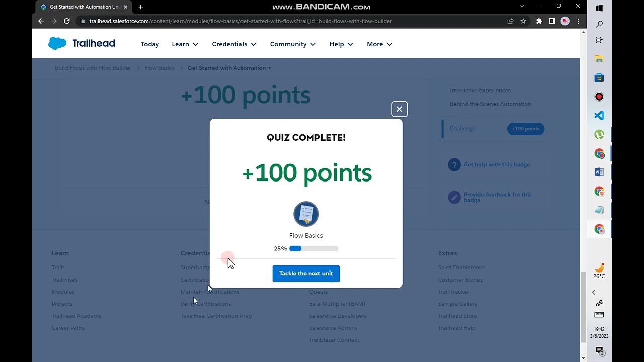
Task: Open Take Free Certification Prep link
Action: 216,316
